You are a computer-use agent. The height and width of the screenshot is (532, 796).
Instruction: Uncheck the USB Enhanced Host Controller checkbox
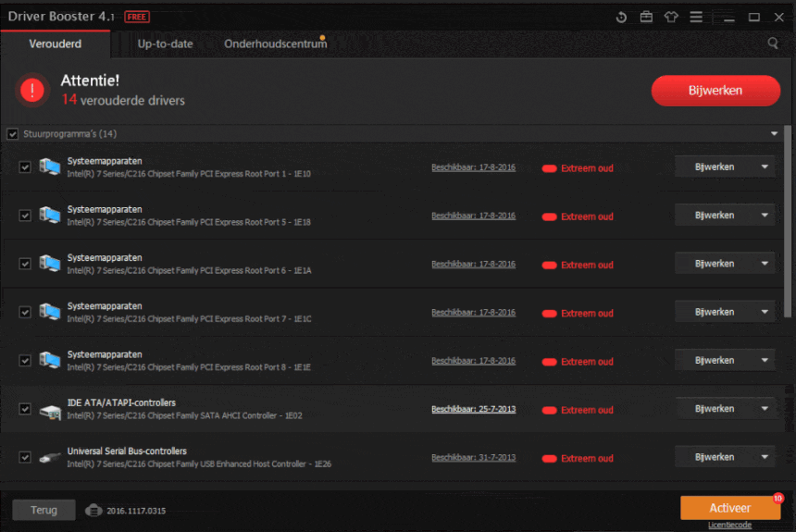pos(24,457)
